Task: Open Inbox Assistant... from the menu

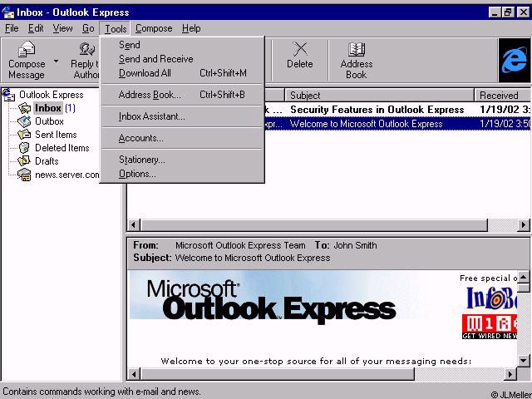Action: (182, 116)
